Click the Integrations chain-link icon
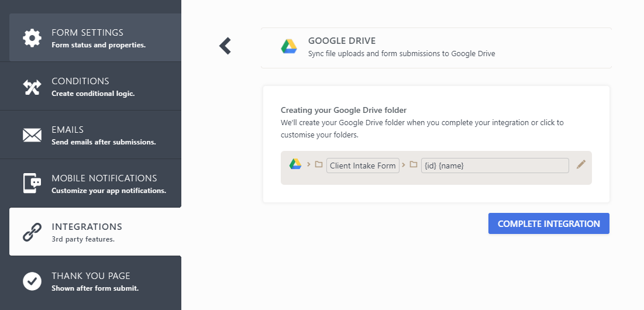This screenshot has width=644, height=310. click(x=32, y=232)
